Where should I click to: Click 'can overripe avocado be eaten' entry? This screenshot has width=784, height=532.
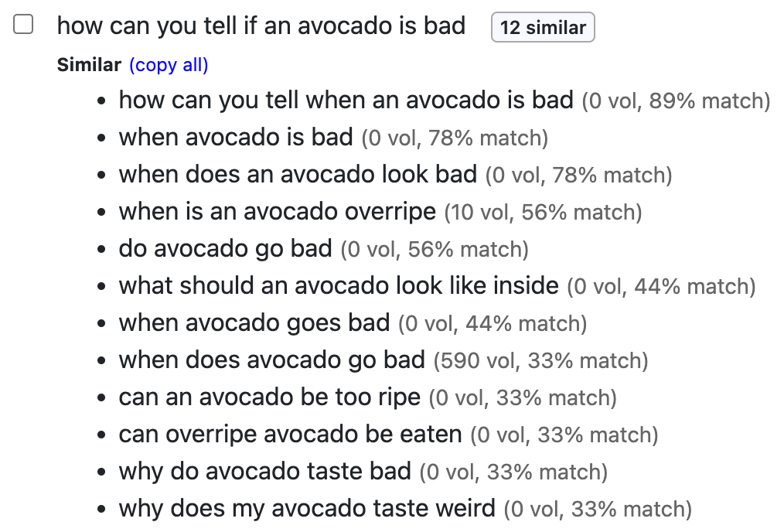[291, 434]
